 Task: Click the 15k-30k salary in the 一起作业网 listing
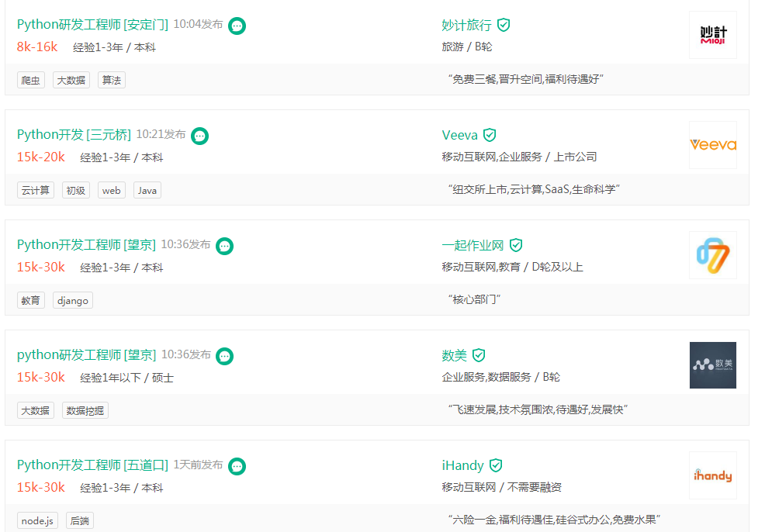pos(41,268)
